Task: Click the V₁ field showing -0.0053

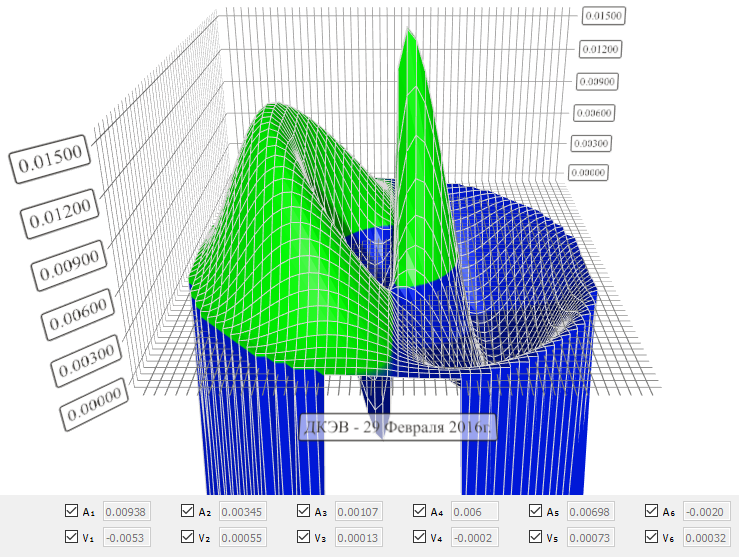Action: pos(127,536)
